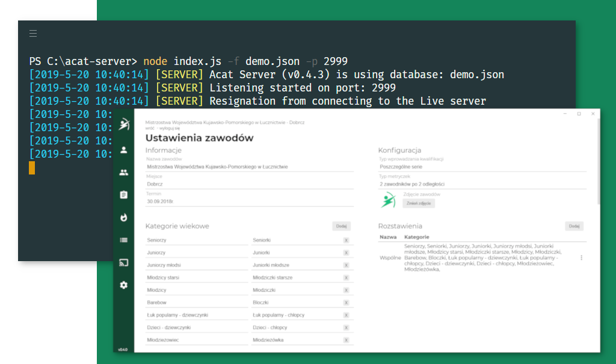Viewport: 616px width, 364px height.
Task: Click the cast screen sidebar icon
Action: (x=124, y=262)
